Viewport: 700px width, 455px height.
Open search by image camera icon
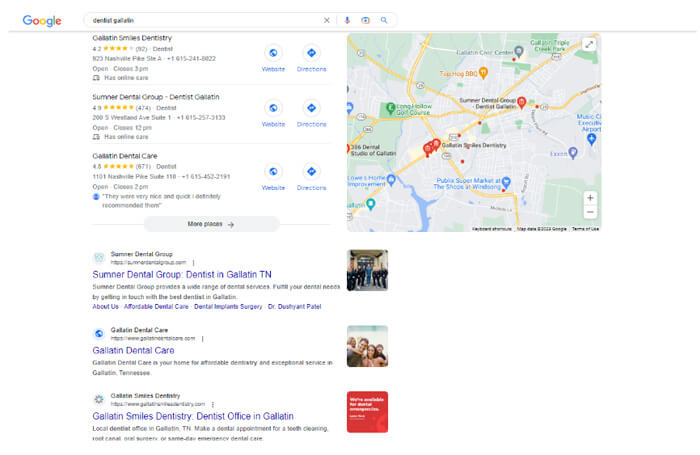point(365,20)
